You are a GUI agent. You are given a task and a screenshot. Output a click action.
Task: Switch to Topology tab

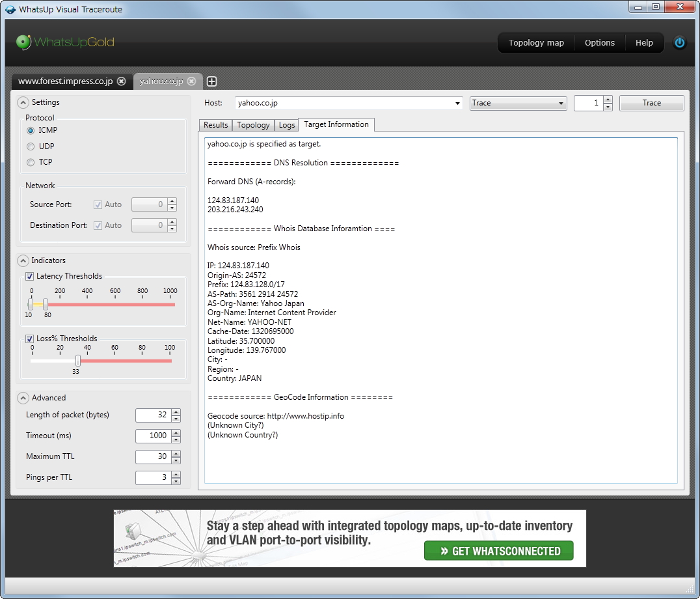coord(253,125)
